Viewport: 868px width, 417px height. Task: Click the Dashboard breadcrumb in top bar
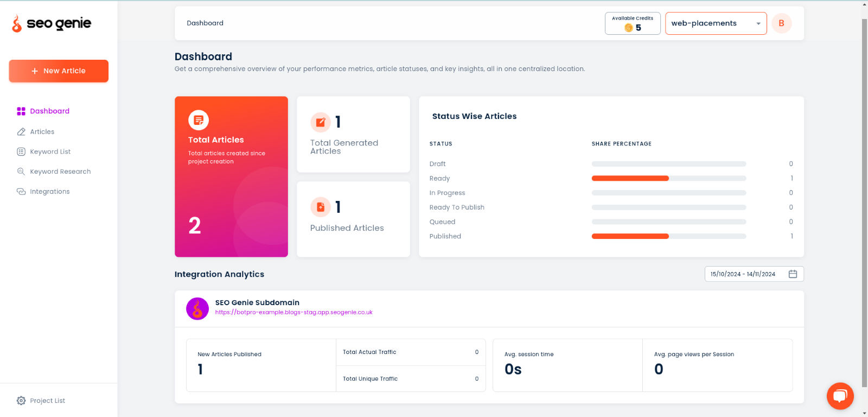tap(205, 23)
